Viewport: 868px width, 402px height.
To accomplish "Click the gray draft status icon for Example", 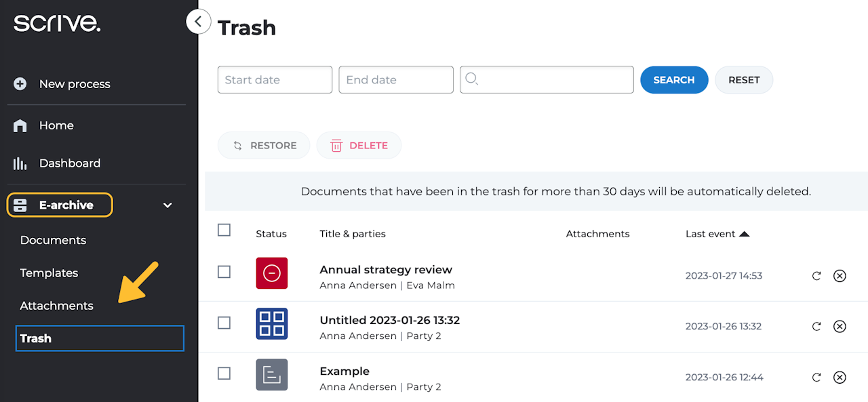I will coord(272,375).
